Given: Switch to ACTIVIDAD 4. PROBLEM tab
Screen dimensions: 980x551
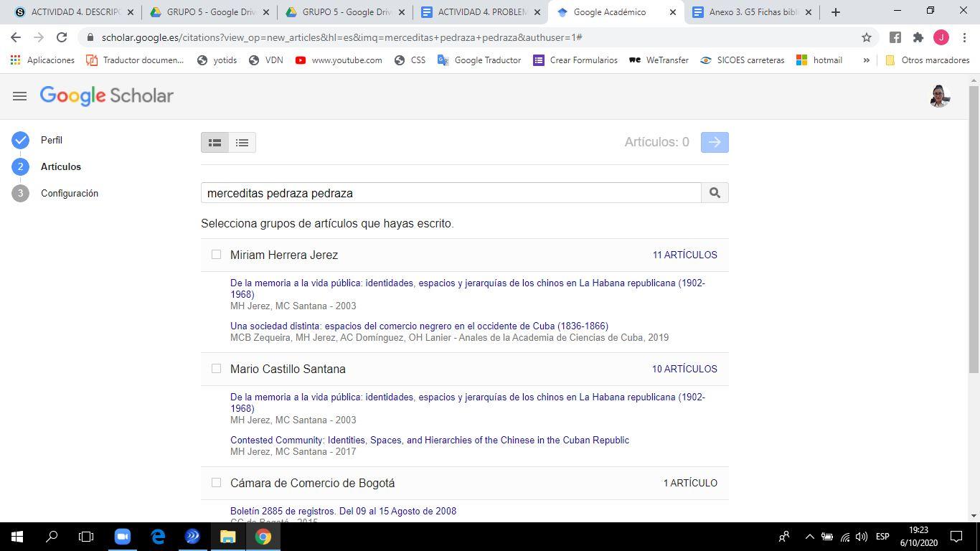Looking at the screenshot, I should (481, 12).
